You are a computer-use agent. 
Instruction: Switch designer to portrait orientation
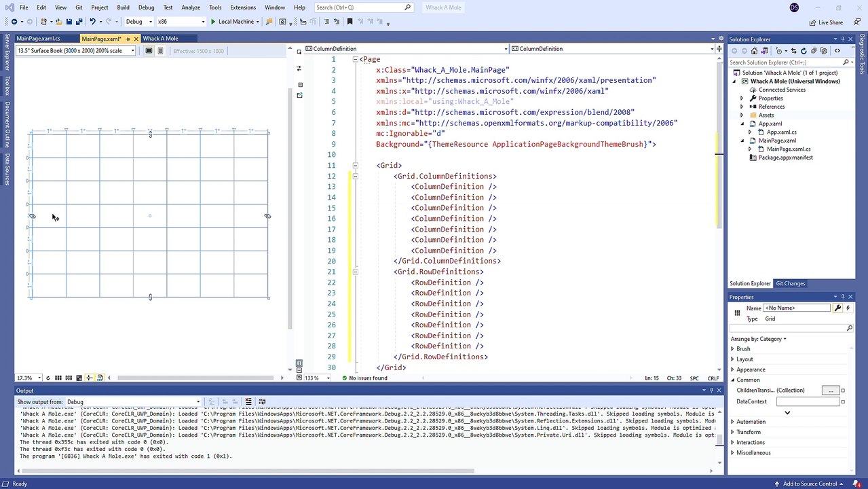pyautogui.click(x=160, y=51)
